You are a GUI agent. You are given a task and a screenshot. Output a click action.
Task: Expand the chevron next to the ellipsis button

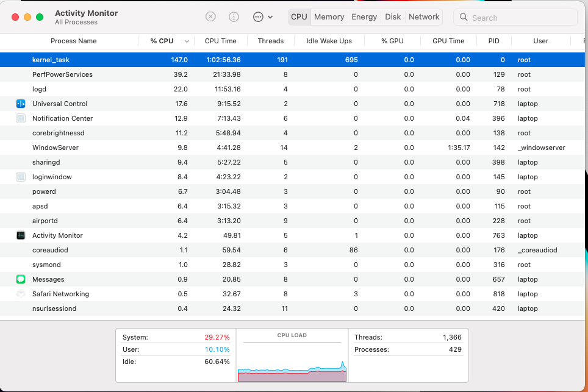tap(270, 17)
